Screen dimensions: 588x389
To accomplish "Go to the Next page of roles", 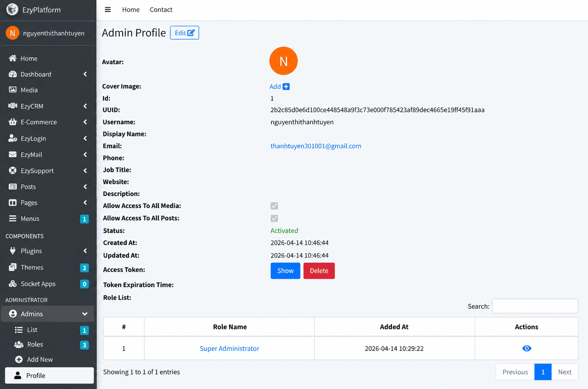I will click(x=565, y=372).
